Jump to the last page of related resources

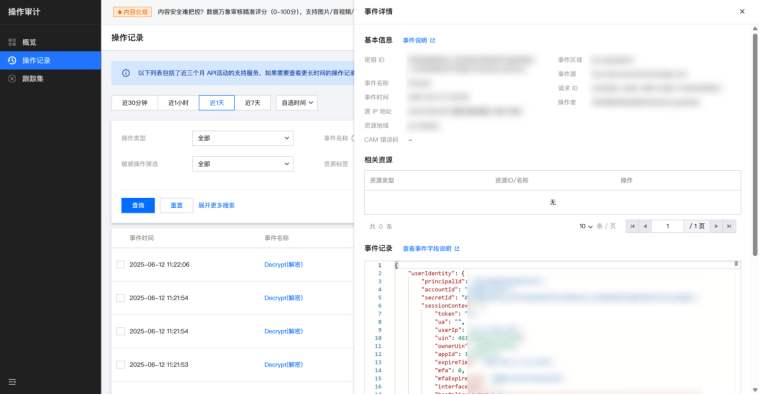click(x=729, y=226)
